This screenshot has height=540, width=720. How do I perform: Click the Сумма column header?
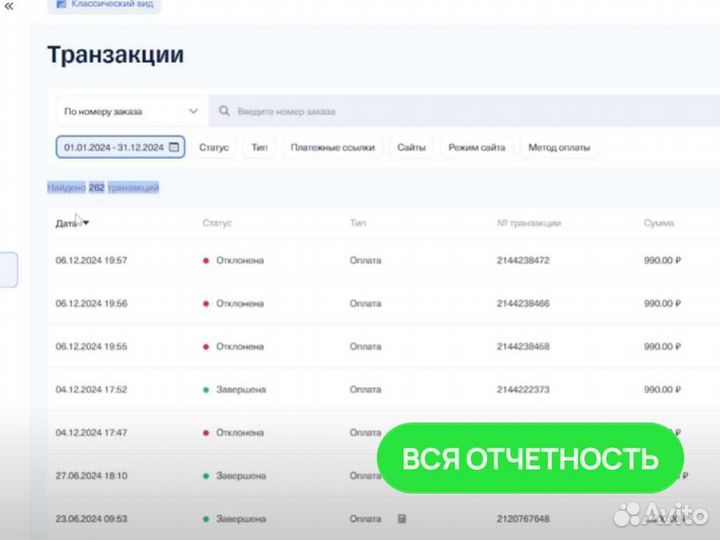(659, 223)
